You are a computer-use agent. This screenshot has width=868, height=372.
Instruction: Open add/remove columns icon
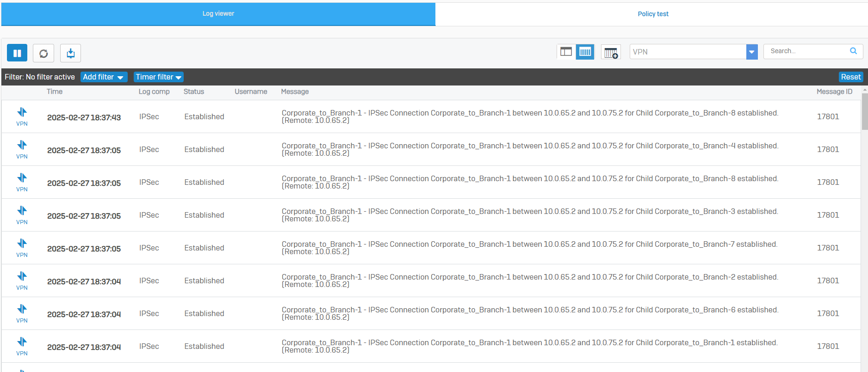611,52
